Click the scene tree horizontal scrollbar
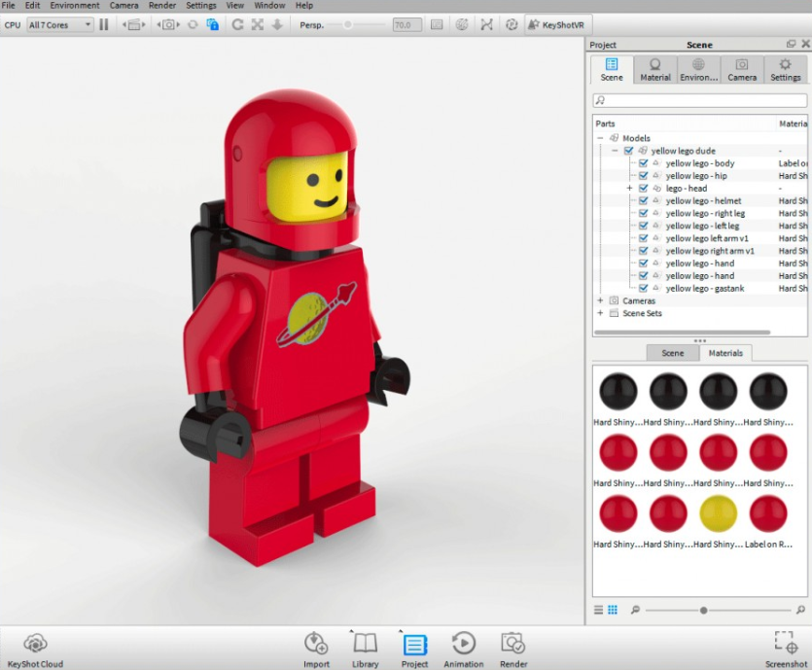This screenshot has height=670, width=812. click(683, 332)
